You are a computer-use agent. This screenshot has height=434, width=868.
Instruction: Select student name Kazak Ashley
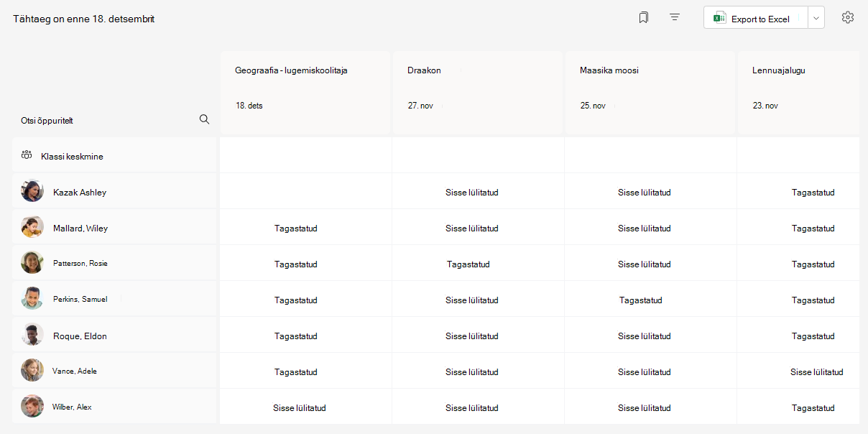(x=80, y=192)
